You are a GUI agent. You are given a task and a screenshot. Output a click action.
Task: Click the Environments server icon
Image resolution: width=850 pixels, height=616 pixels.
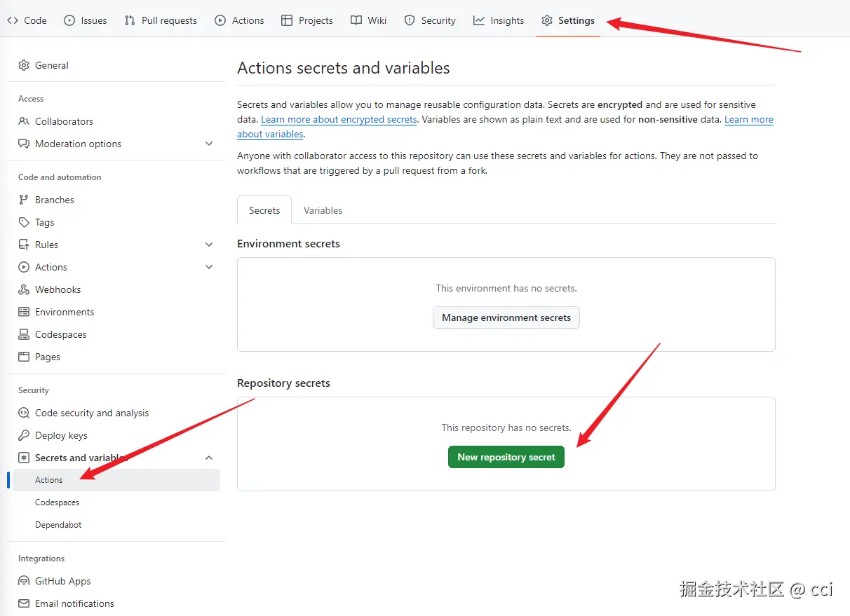24,312
